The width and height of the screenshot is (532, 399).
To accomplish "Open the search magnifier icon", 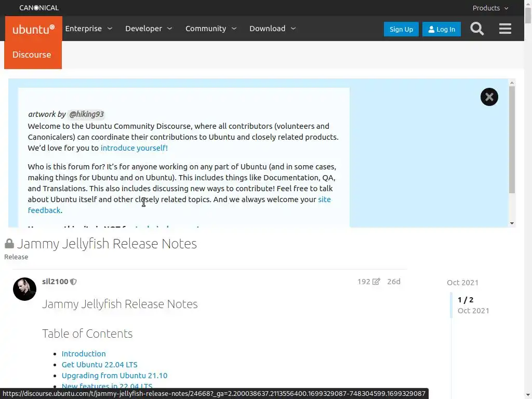I will [x=477, y=29].
